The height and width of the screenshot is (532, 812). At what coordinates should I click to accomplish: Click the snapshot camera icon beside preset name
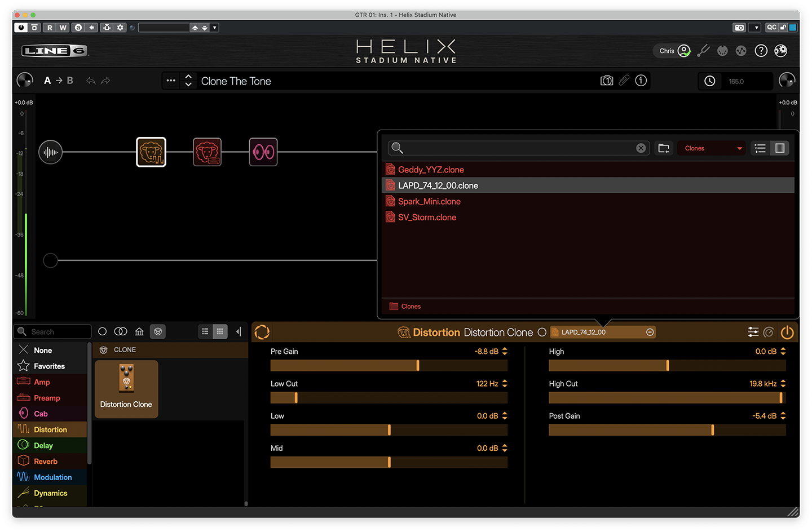[x=607, y=81]
